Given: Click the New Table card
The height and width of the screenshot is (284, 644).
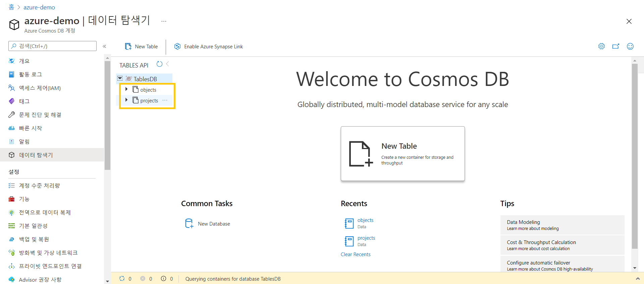Looking at the screenshot, I should [x=402, y=153].
